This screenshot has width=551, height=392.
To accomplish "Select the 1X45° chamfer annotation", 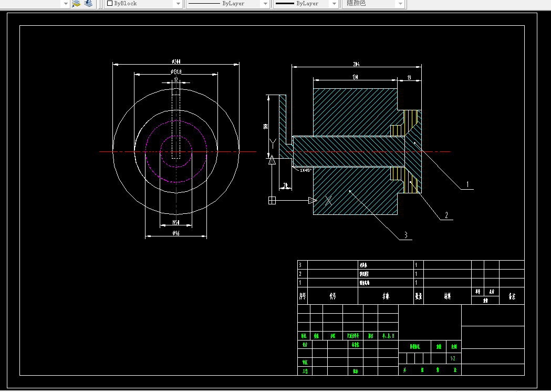I will coord(305,170).
